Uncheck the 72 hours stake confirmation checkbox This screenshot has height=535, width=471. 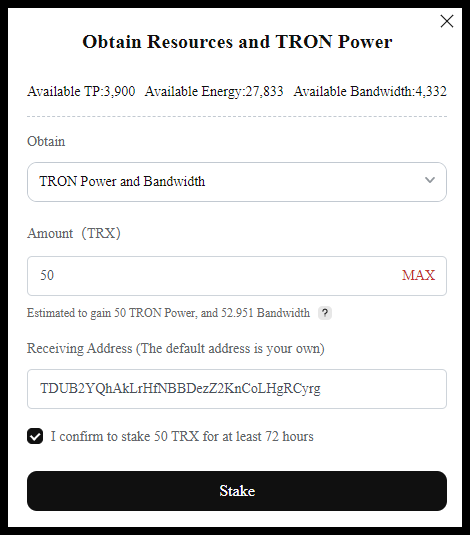pyautogui.click(x=35, y=436)
